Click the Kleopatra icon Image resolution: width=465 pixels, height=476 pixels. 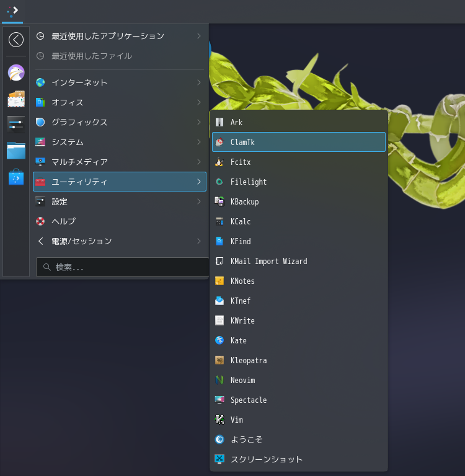point(219,360)
